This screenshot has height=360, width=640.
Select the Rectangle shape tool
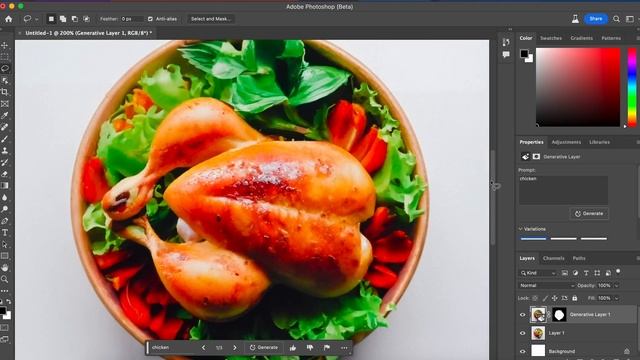coord(5,256)
